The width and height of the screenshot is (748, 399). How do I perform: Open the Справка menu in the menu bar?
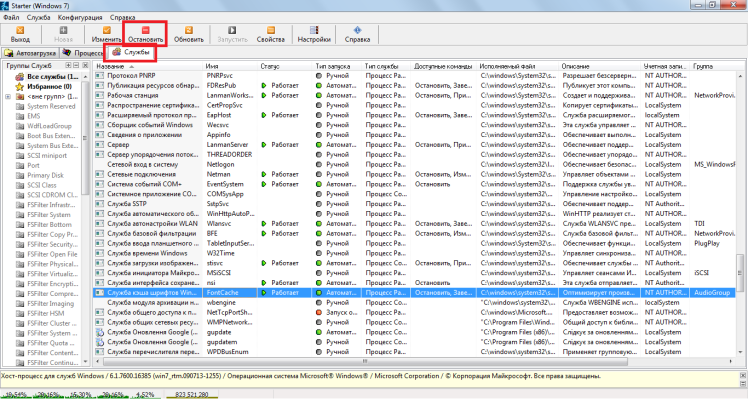click(122, 17)
